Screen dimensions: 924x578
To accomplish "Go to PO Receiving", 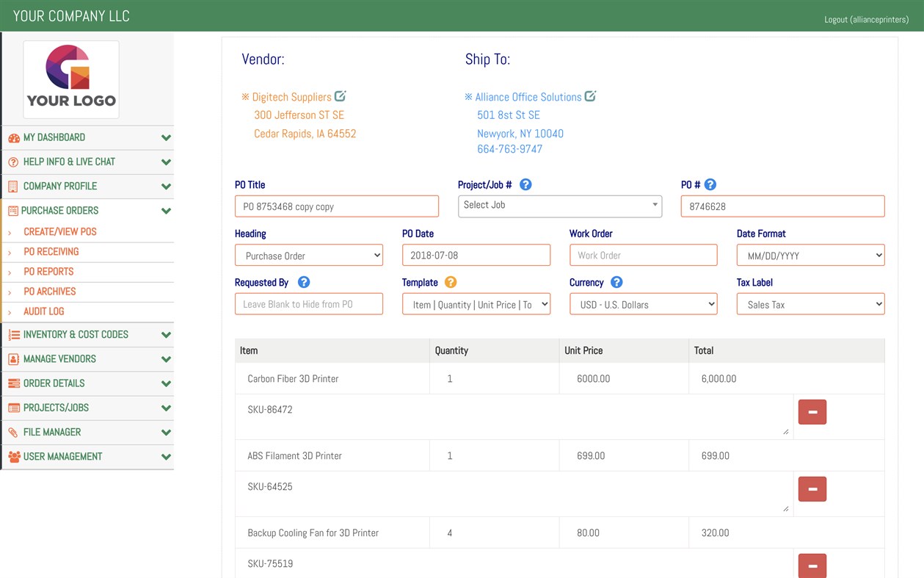I will point(46,251).
